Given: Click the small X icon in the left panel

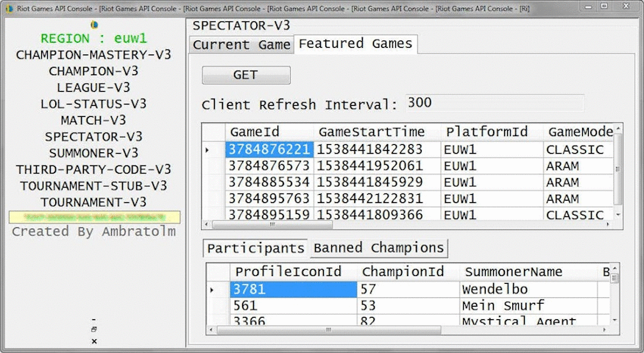Looking at the screenshot, I should tap(93, 341).
